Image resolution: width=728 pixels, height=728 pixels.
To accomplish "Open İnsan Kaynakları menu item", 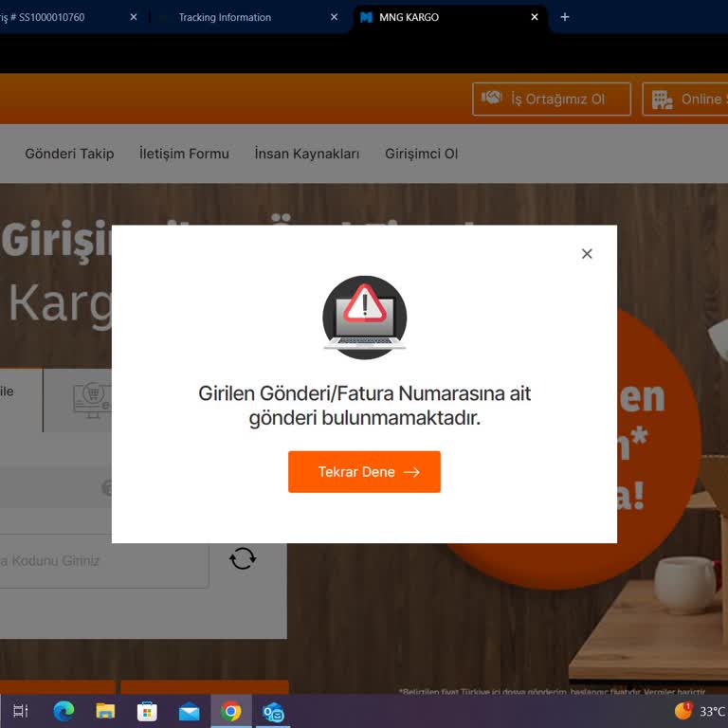I will [x=307, y=154].
